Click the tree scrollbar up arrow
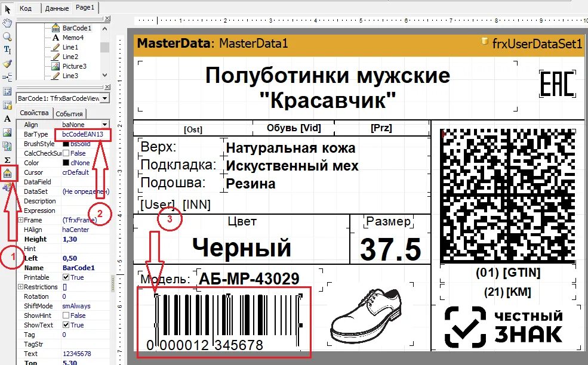 (104, 29)
